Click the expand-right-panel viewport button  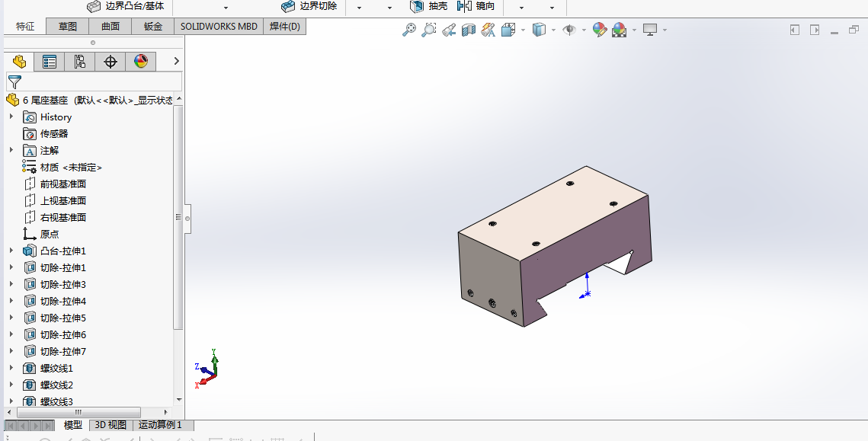[x=815, y=30]
